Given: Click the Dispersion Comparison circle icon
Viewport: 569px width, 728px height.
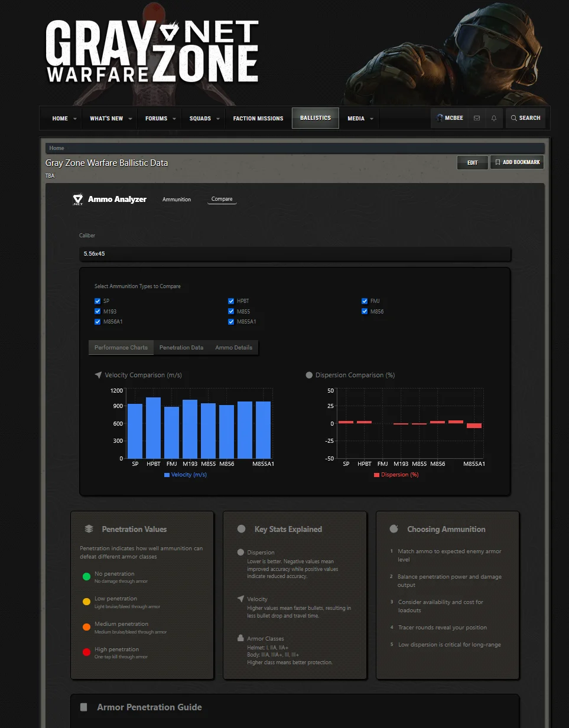Looking at the screenshot, I should tap(309, 375).
